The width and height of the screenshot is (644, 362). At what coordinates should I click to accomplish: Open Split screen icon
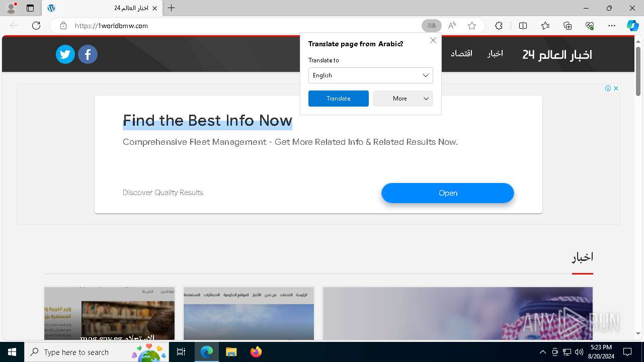pos(523,26)
